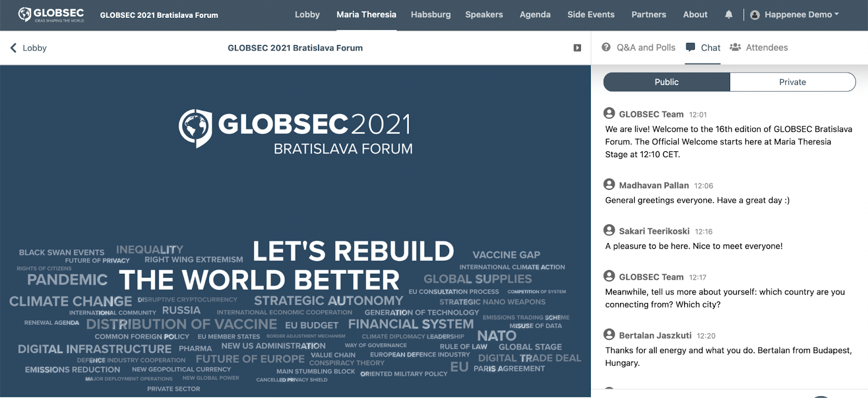Screen dimensions: 868x398
Task: Click the welcome message starting "We are live!"
Action: pyautogui.click(x=729, y=142)
